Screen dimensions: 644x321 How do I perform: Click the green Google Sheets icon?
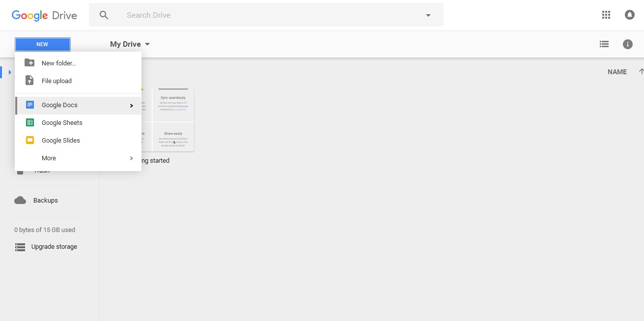30,122
